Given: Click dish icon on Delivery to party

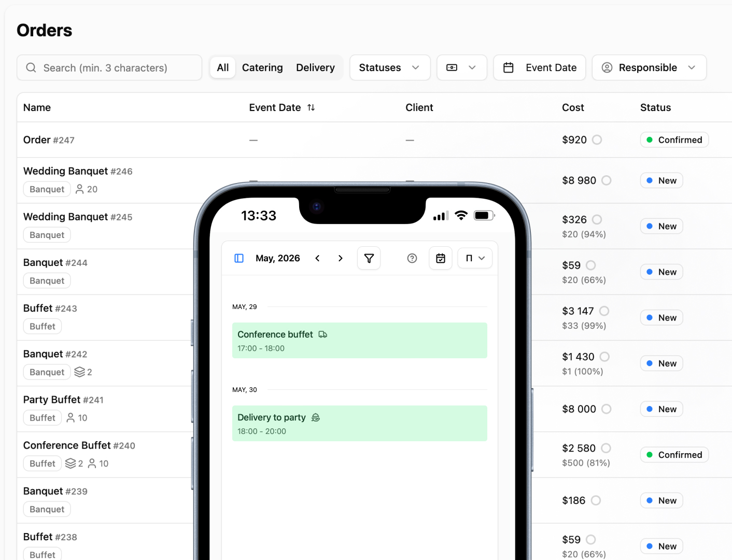Looking at the screenshot, I should point(316,417).
